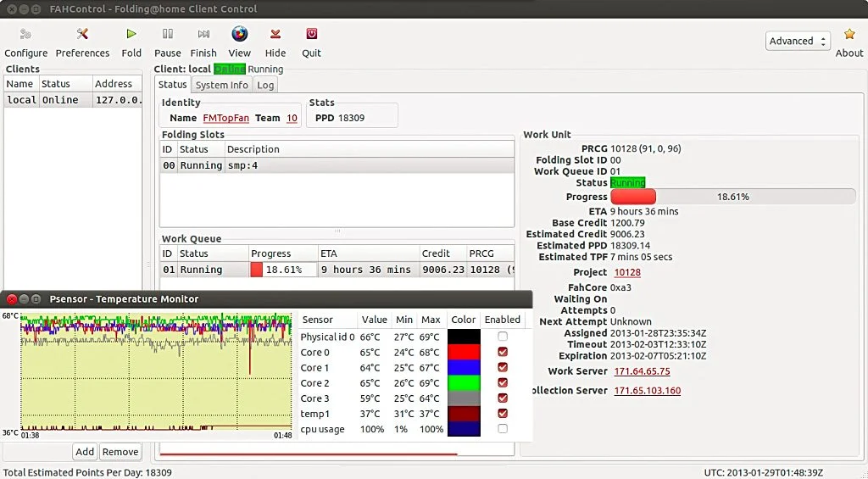
Task: Switch to the Log tab
Action: pyautogui.click(x=265, y=85)
